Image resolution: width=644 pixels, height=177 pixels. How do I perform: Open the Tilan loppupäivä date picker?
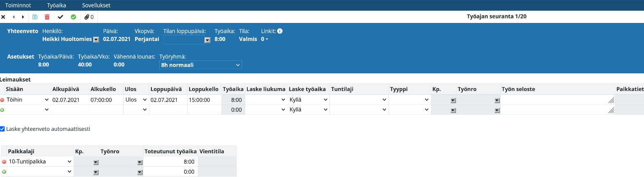click(x=207, y=40)
